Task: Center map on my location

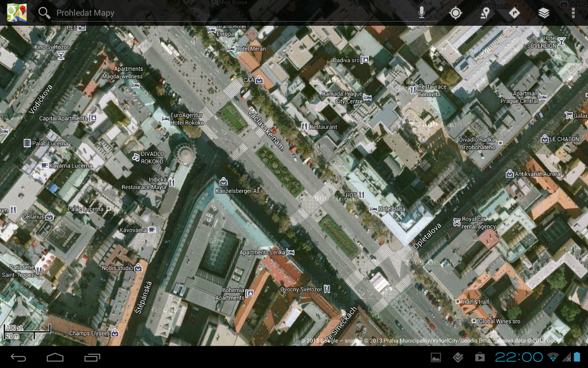Action: coord(455,13)
